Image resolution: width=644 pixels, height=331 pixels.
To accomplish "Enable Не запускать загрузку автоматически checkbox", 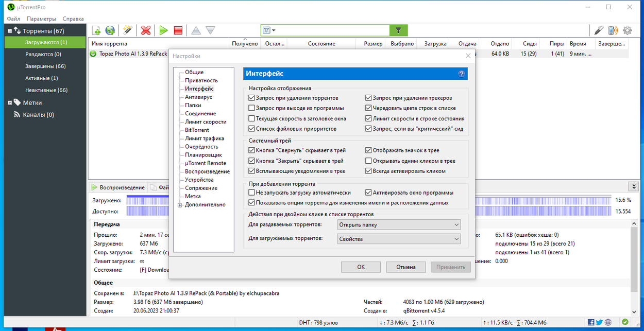I will click(x=251, y=193).
